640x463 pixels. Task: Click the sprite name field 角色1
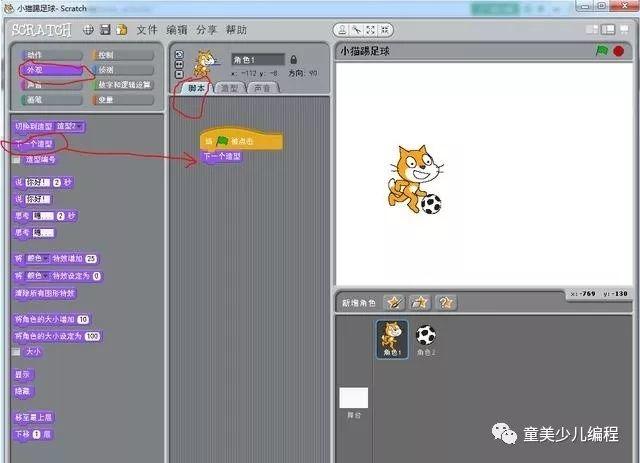coord(258,60)
